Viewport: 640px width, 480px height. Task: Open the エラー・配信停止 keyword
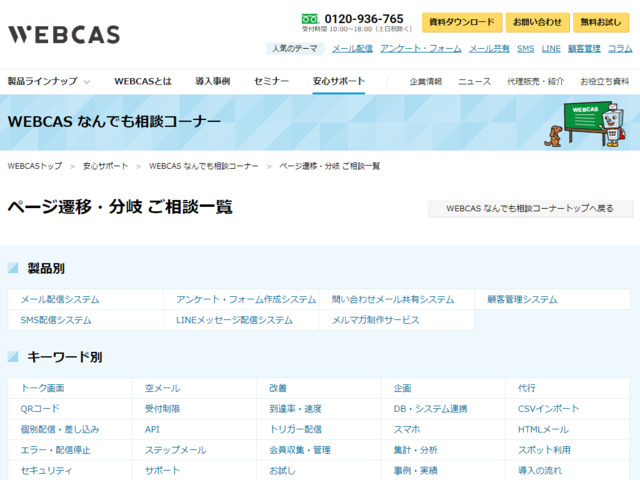56,450
